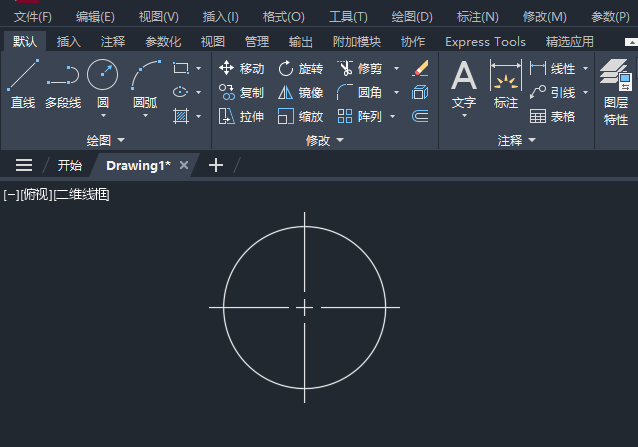Open the Rectangle tool dropdown arrow

coord(199,68)
